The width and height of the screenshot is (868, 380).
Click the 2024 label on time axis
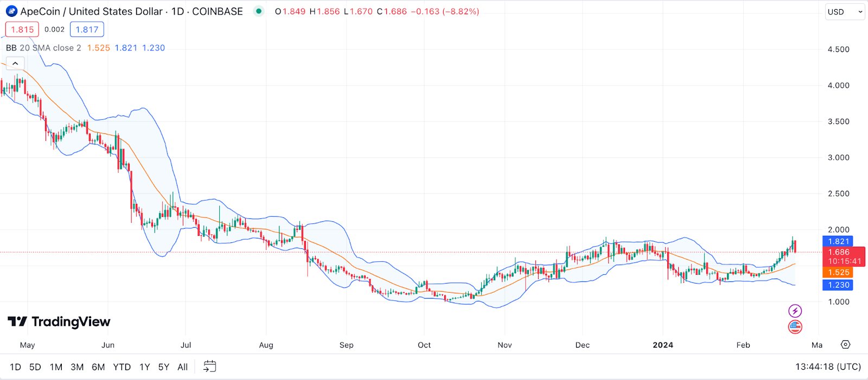coord(663,345)
